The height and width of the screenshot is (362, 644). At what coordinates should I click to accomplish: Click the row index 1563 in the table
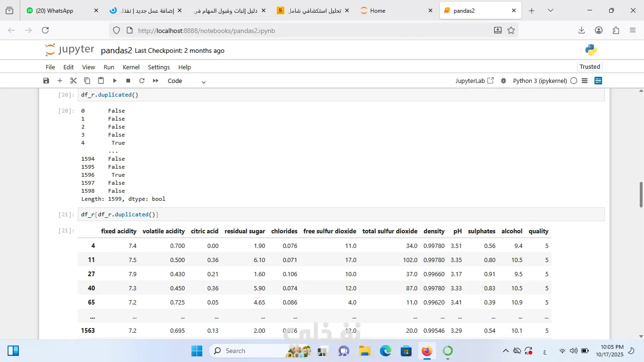[x=88, y=330]
